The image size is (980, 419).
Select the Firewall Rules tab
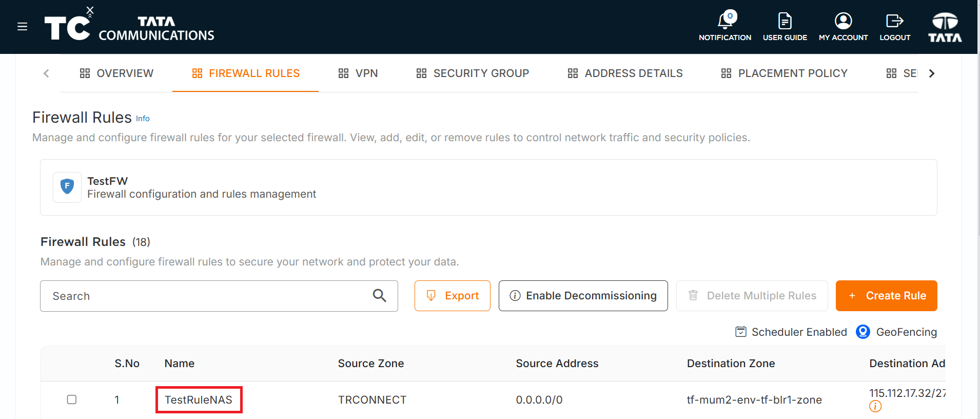click(x=246, y=73)
